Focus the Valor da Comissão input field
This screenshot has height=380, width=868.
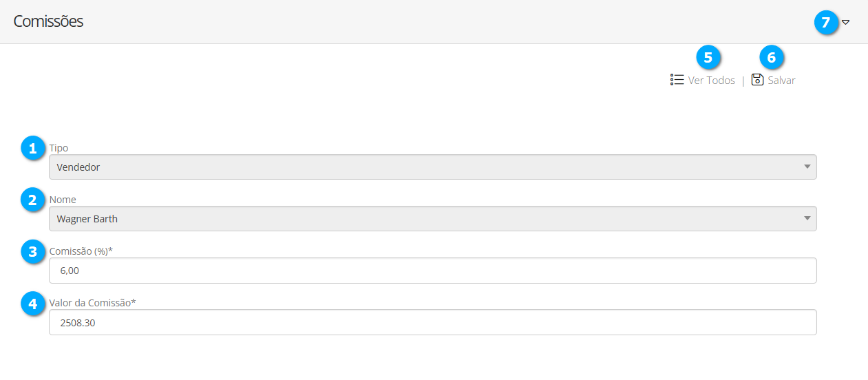click(x=432, y=322)
